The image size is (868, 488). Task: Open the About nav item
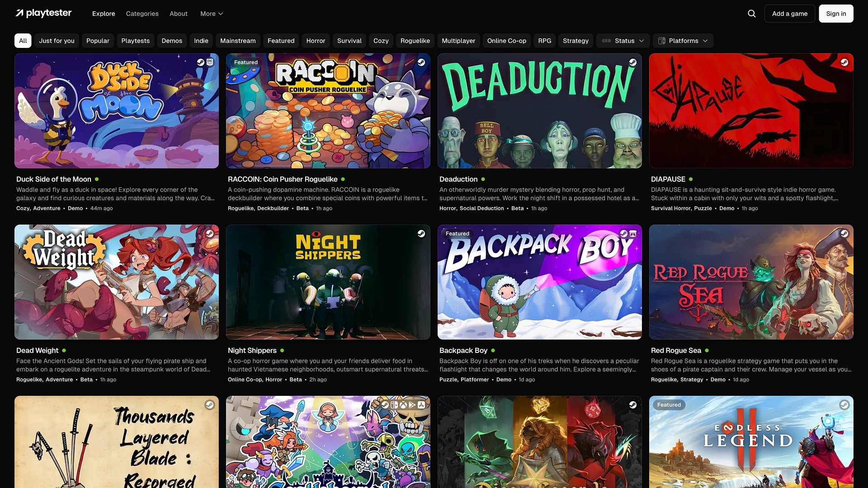179,14
